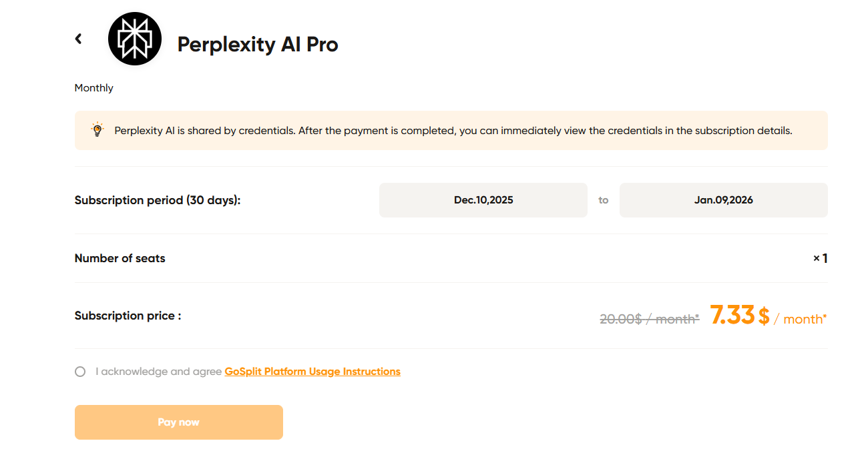Click the ×1 seat count
868x453 pixels.
coord(820,258)
